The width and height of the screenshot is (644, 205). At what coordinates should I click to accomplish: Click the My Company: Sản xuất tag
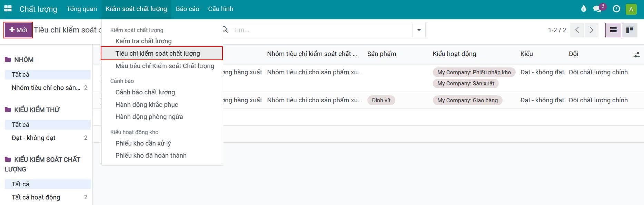pos(466,83)
